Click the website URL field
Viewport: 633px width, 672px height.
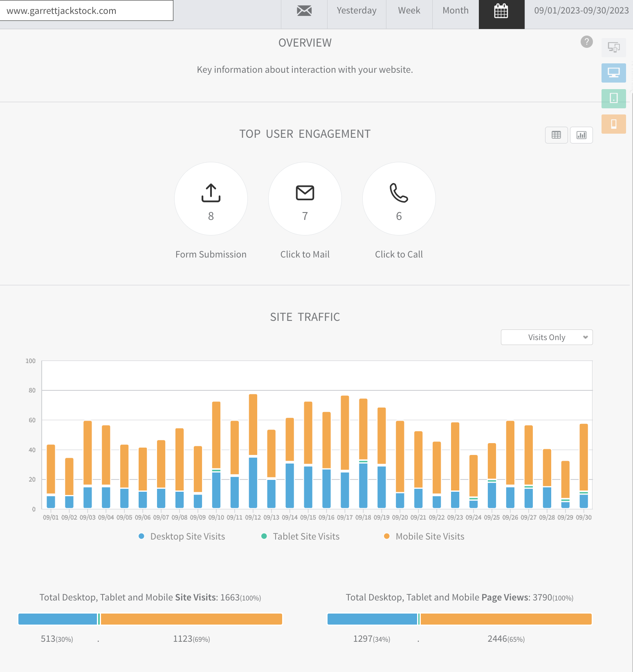86,11
